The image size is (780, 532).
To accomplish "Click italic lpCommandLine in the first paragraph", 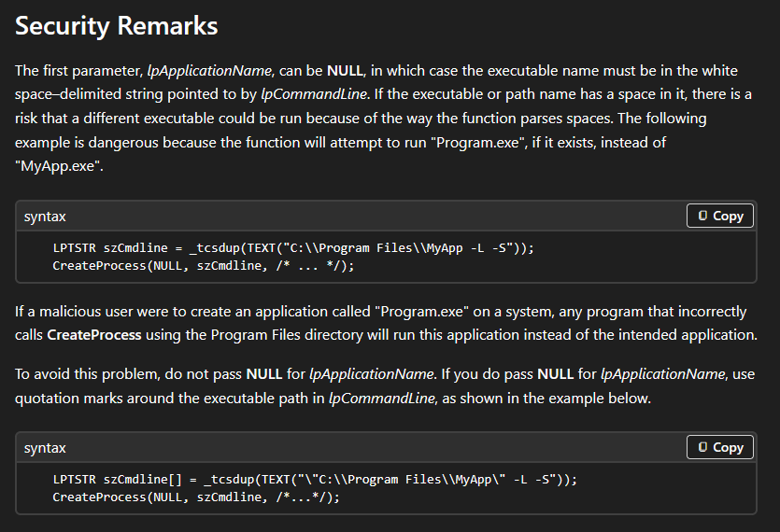I will pos(314,94).
